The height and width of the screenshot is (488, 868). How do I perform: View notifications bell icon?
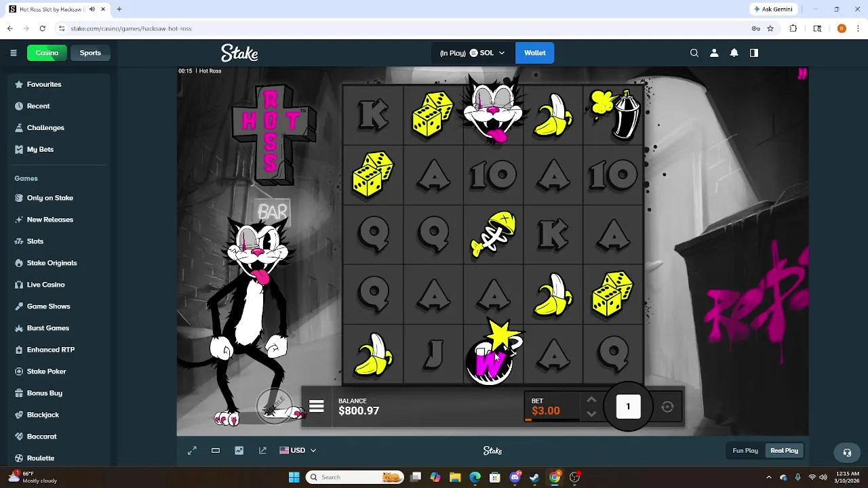click(734, 53)
